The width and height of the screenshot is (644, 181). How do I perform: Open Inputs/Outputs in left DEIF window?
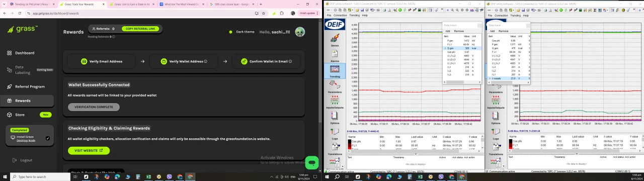pyautogui.click(x=335, y=102)
